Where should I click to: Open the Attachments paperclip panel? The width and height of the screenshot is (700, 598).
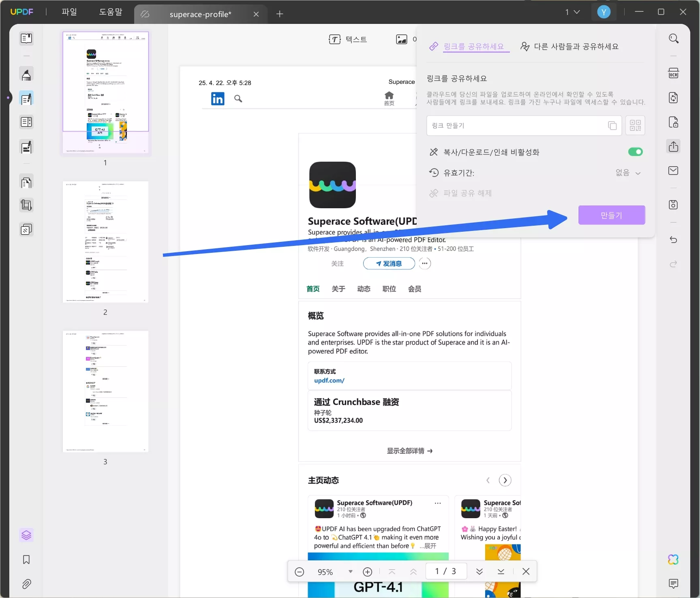26,584
